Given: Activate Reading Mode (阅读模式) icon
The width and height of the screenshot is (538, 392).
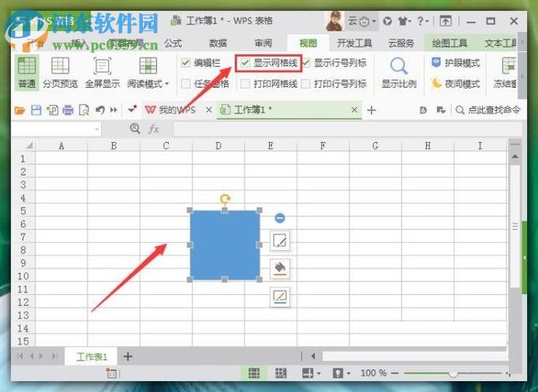Looking at the screenshot, I should (x=148, y=65).
